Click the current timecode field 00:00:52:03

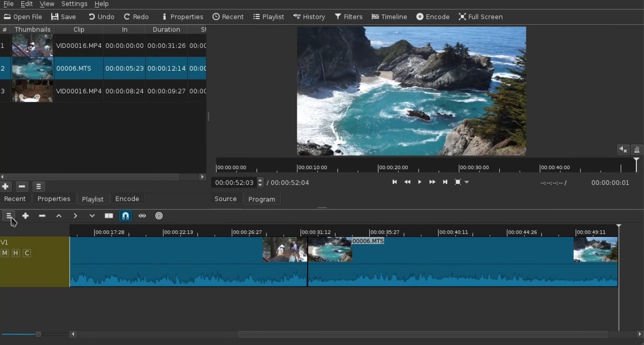pos(234,182)
